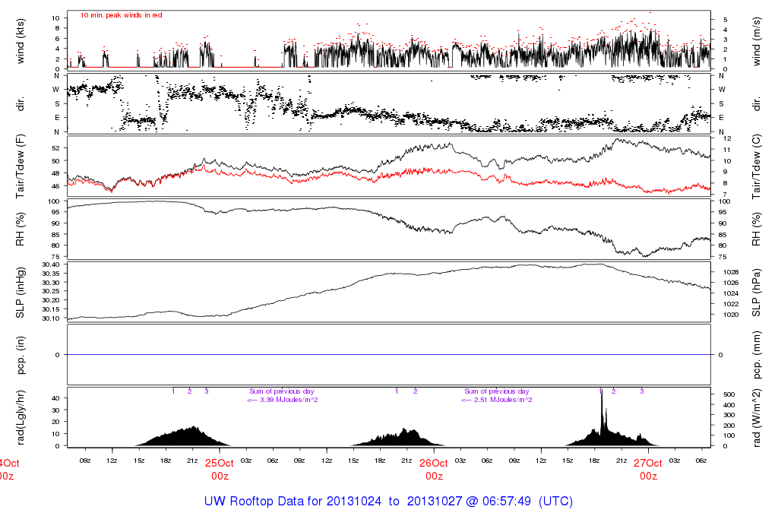Select the red "26Oct" date label
The height and width of the screenshot is (532, 778).
point(434,463)
